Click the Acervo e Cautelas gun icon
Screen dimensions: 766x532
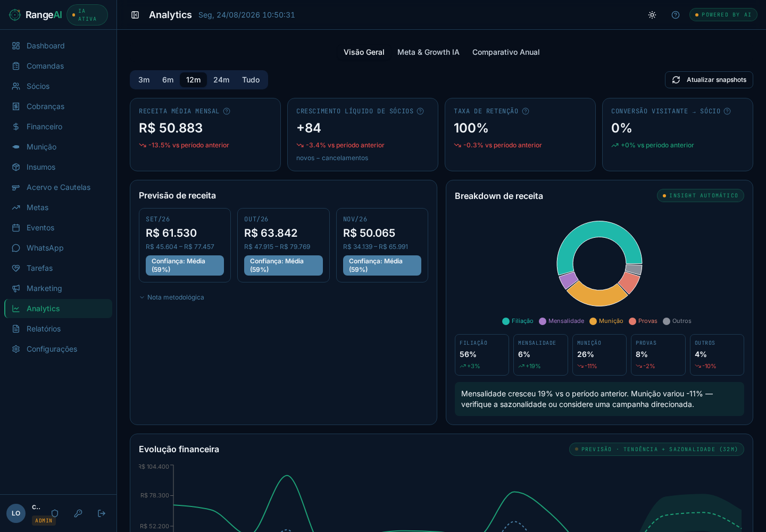pyautogui.click(x=16, y=187)
